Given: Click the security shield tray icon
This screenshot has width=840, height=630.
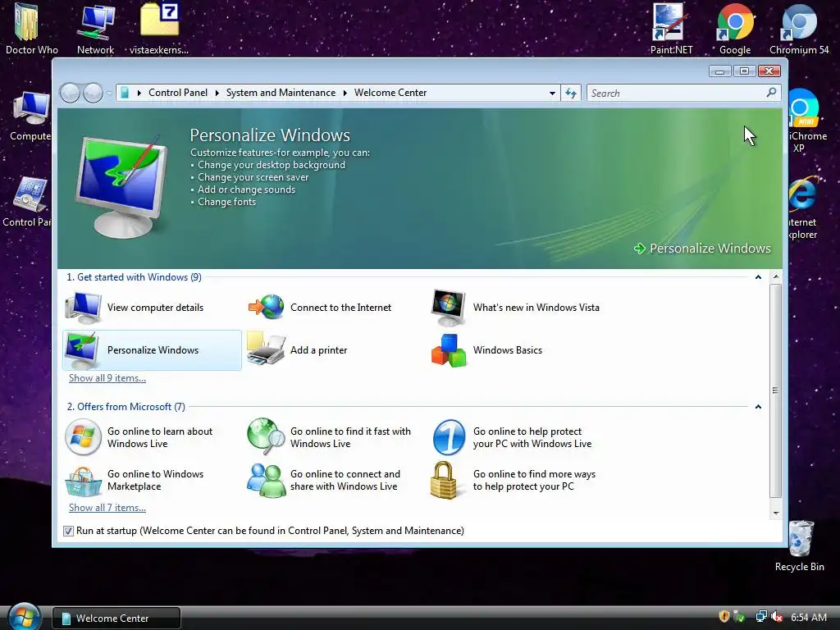Looking at the screenshot, I should (x=724, y=617).
